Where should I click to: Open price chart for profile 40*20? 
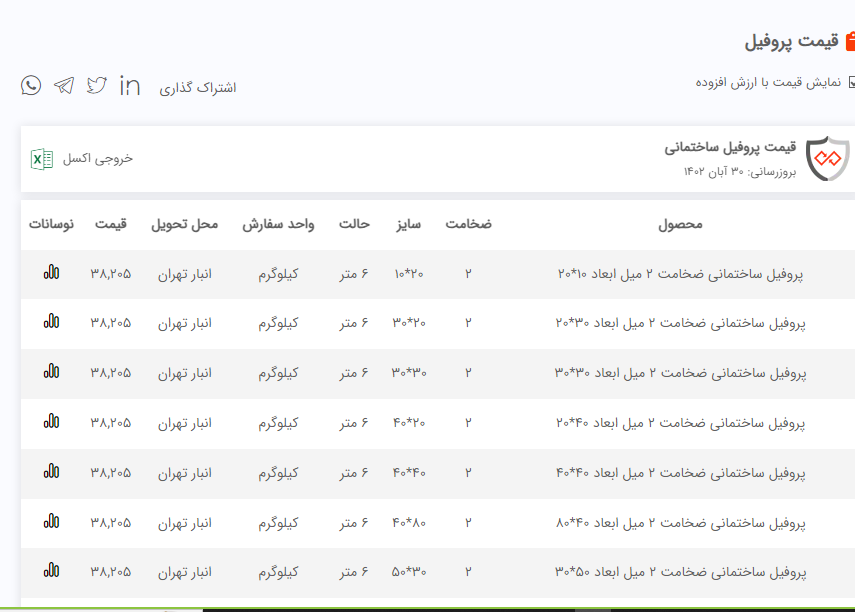click(51, 422)
